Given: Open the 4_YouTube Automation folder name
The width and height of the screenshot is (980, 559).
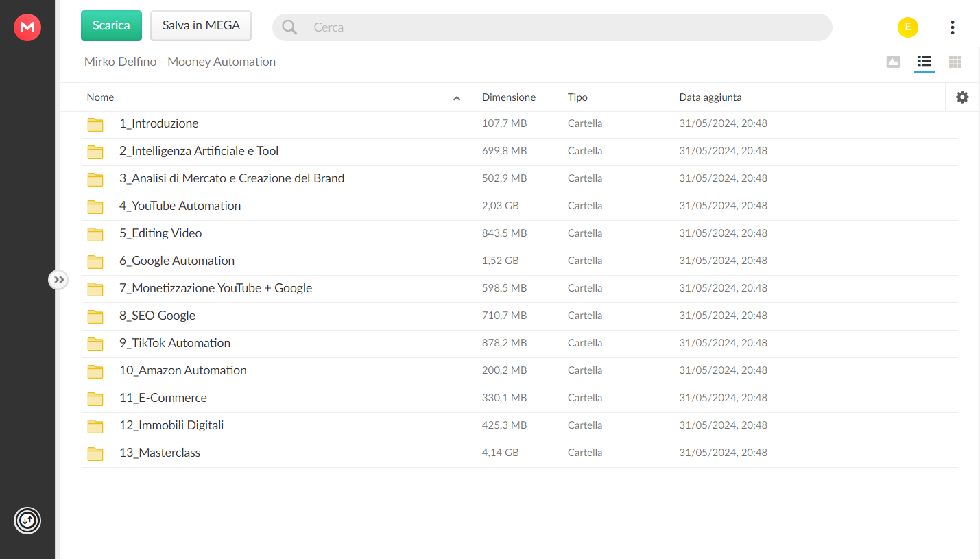Looking at the screenshot, I should (180, 206).
